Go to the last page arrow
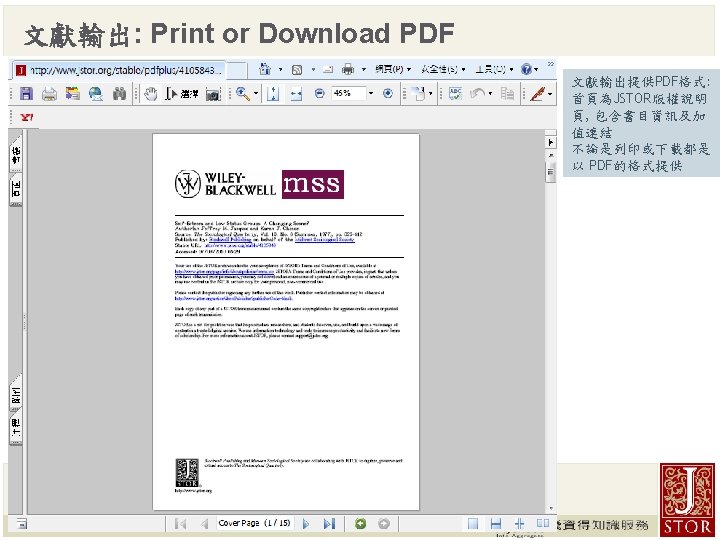720x540 pixels. tap(330, 523)
